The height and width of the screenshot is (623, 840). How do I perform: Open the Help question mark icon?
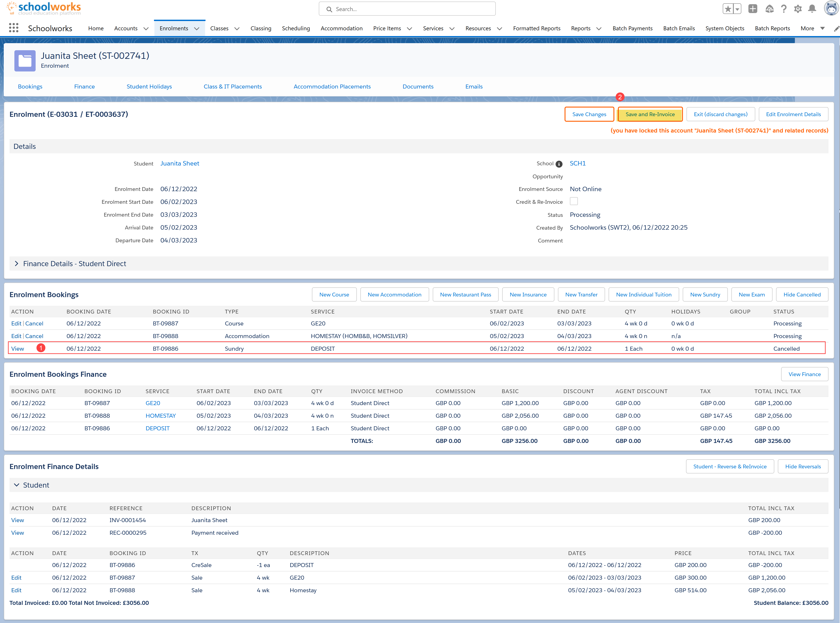click(784, 9)
